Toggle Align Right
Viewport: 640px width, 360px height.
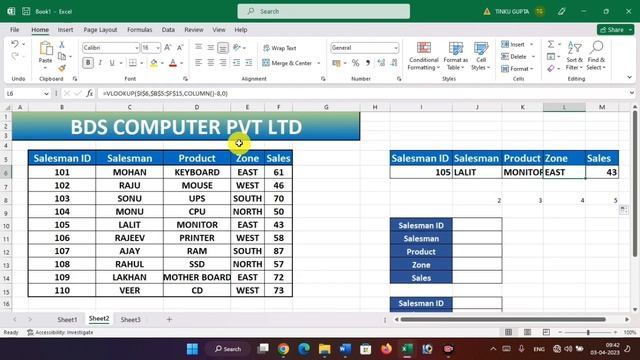coord(223,63)
